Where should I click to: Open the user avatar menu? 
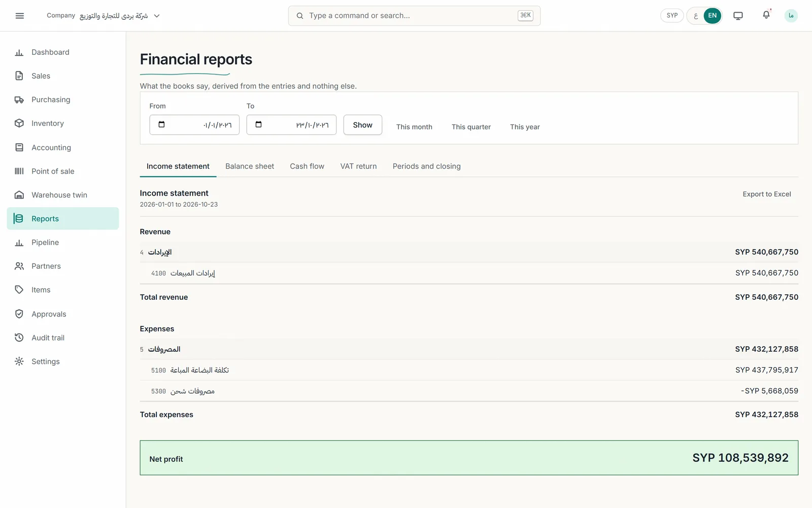click(791, 16)
